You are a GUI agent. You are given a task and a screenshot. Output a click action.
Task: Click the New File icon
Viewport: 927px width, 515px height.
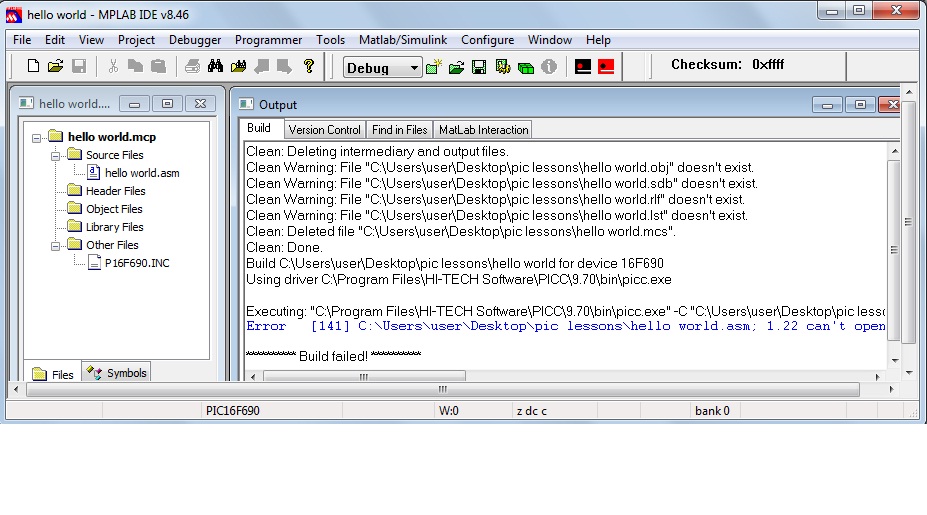(33, 66)
